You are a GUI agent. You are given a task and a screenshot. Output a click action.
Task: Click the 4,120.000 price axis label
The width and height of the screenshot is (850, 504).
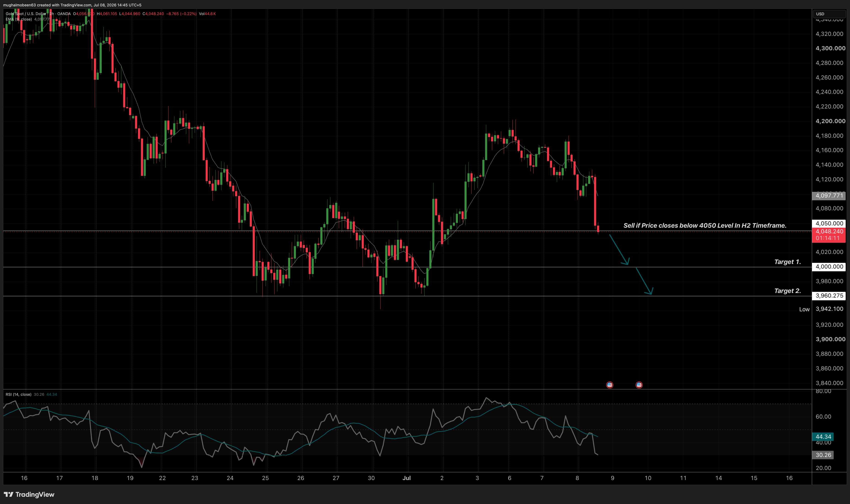(x=829, y=179)
